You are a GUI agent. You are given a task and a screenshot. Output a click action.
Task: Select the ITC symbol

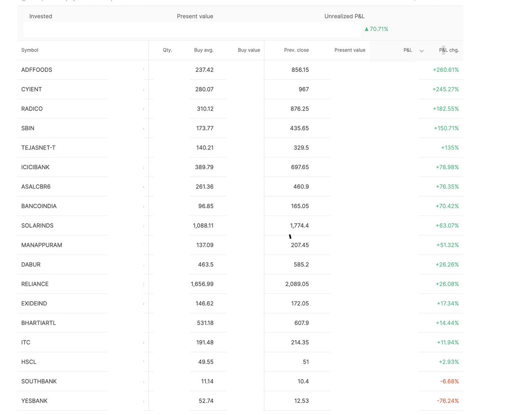point(26,343)
